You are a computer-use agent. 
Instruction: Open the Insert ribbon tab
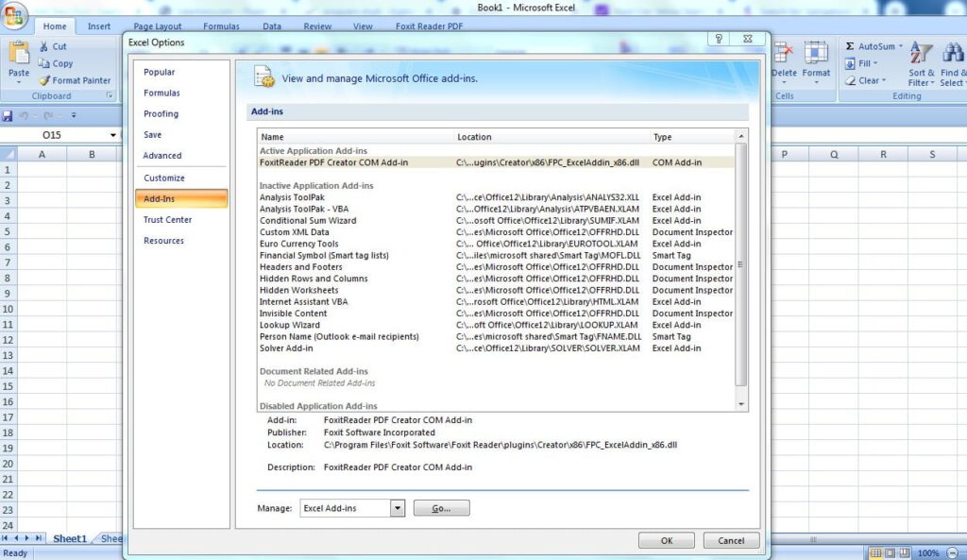tap(98, 25)
